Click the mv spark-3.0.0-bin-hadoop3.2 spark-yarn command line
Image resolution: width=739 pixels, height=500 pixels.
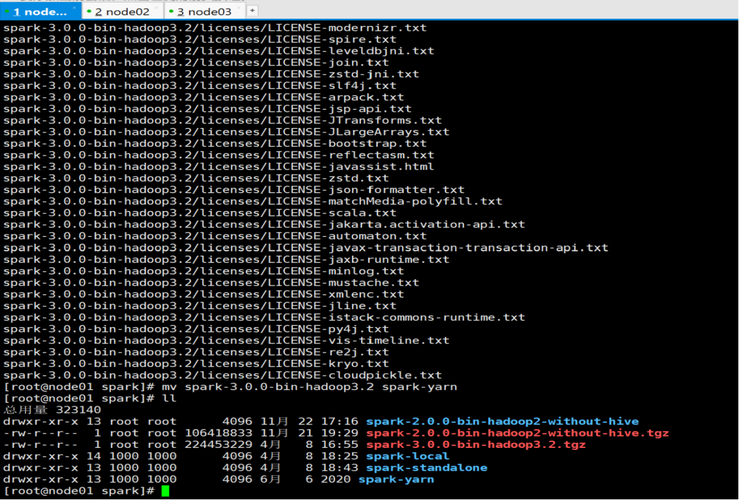point(230,387)
